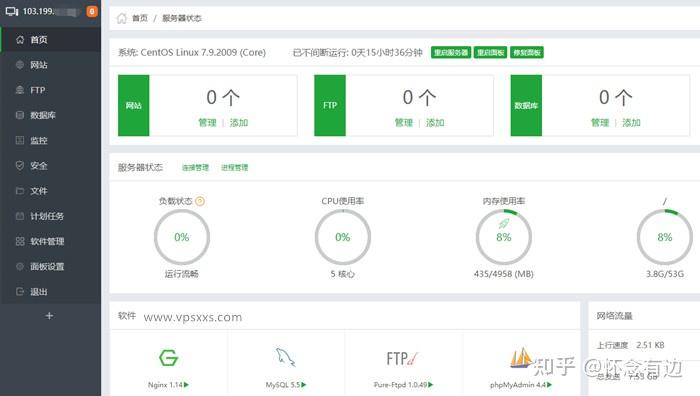Click the Pure-Ftpd FTP icon

[x=402, y=358]
